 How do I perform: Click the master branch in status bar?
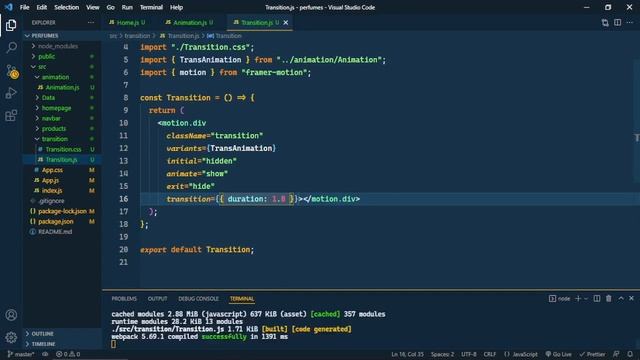pyautogui.click(x=21, y=354)
